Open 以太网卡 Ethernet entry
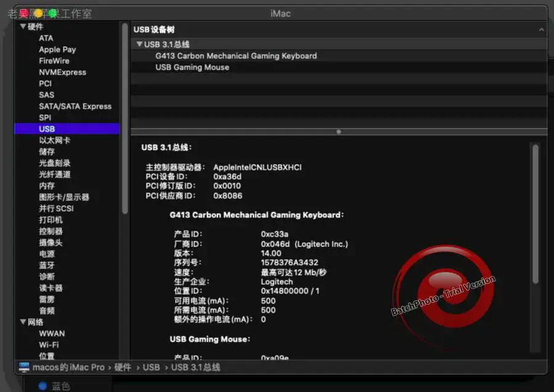 54,140
